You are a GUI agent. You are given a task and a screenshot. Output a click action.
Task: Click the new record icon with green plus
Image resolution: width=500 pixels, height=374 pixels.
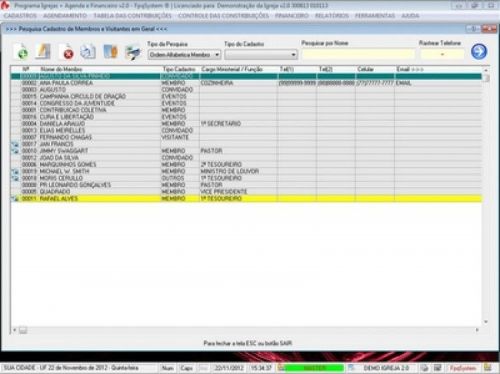click(22, 52)
